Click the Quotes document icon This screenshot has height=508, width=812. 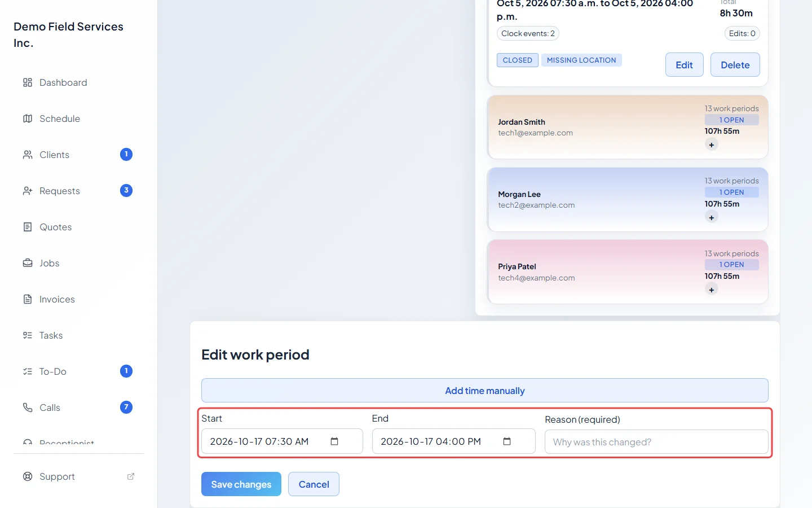[28, 227]
